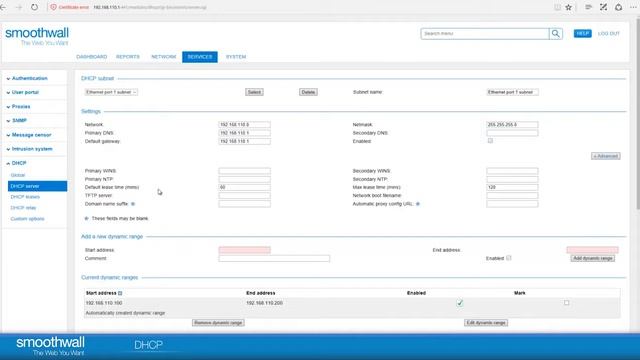Click the Comment input field
640x360 pixels.
click(274, 258)
